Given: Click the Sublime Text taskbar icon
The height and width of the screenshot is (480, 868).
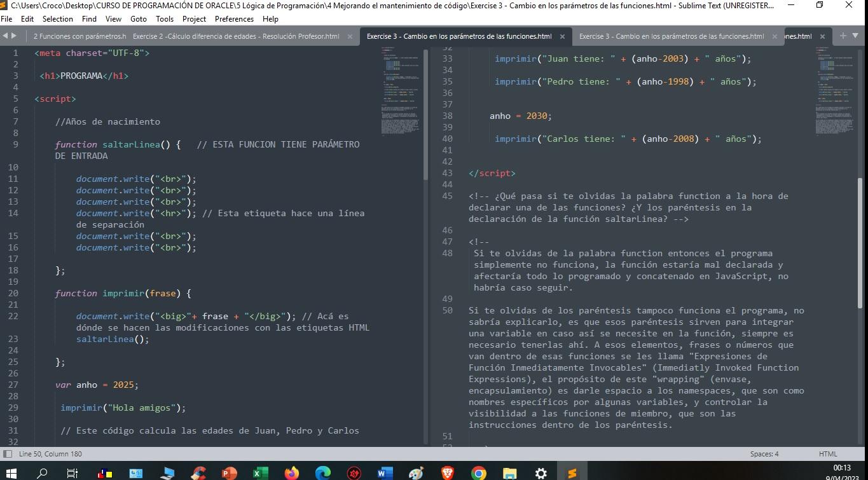Looking at the screenshot, I should click(572, 473).
